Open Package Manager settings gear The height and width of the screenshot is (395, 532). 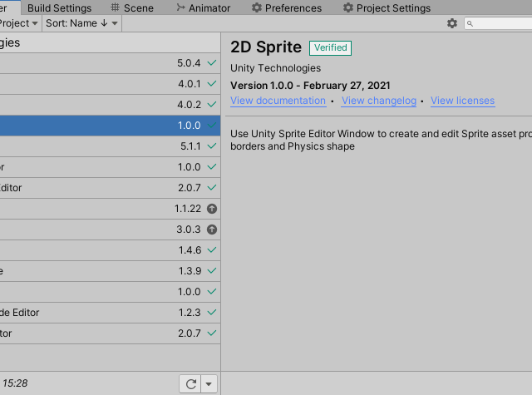coord(452,23)
